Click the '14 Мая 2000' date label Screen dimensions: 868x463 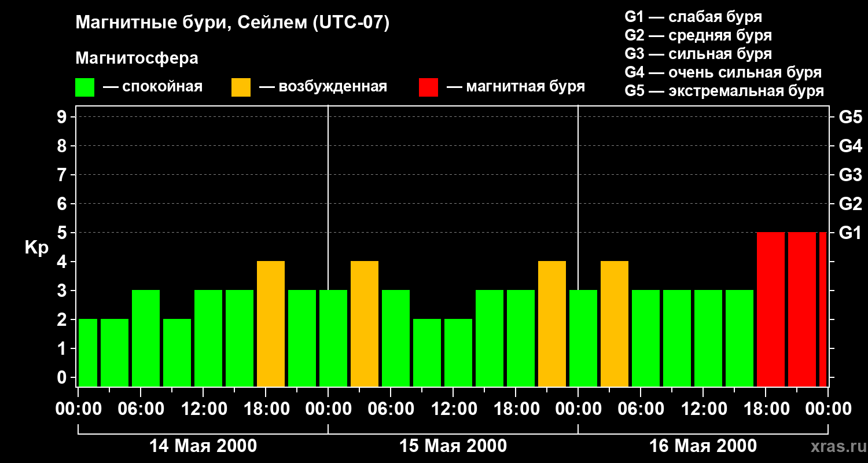tap(203, 446)
